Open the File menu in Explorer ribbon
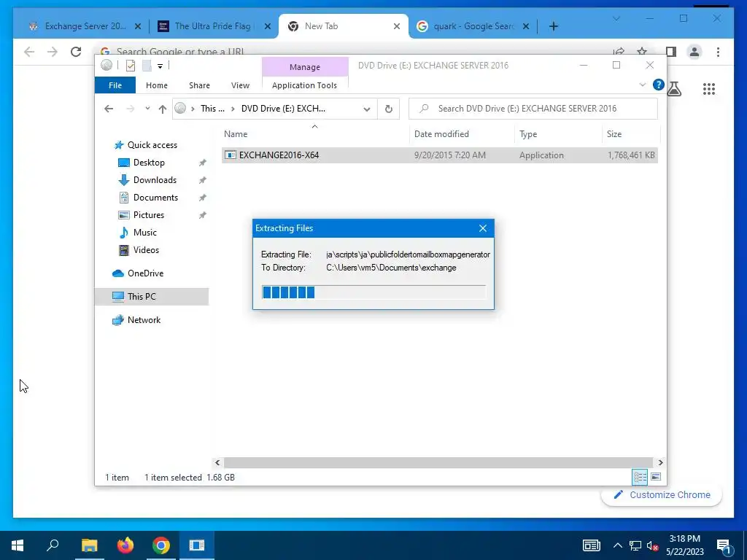Screen dimensions: 747x560 tap(115, 85)
